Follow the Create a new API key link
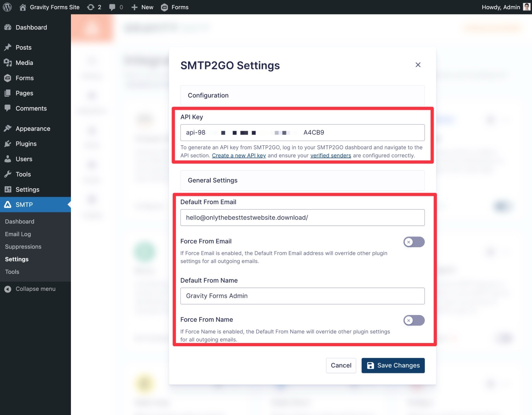The width and height of the screenshot is (532, 415). (239, 155)
